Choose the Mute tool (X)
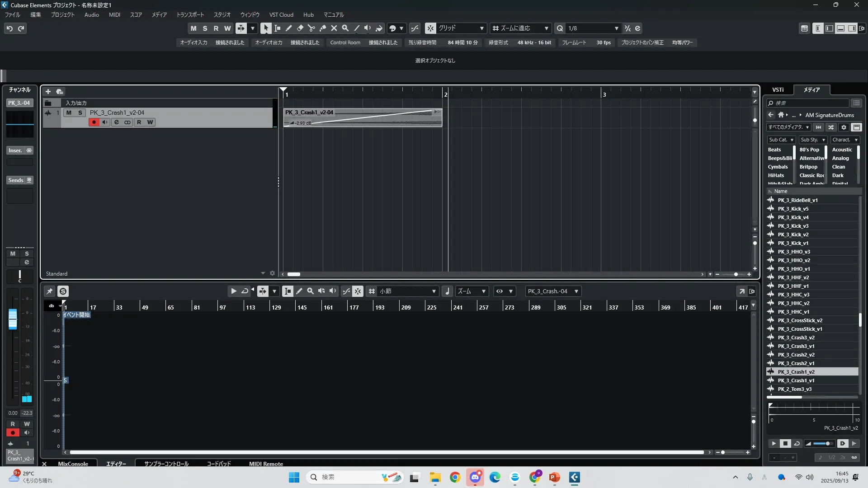868x488 pixels. click(334, 28)
